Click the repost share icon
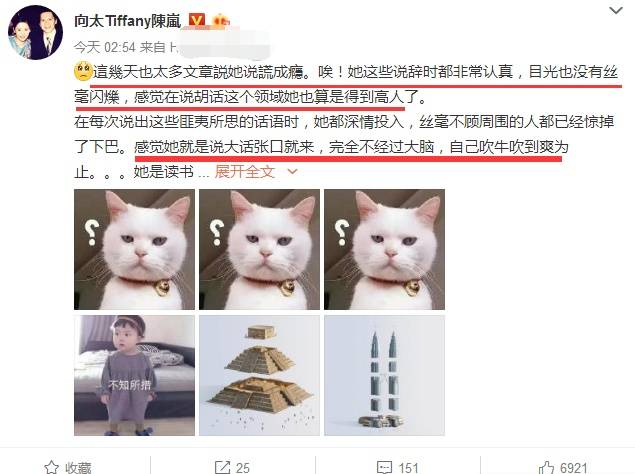Viewport: 635px width, 474px height. [x=222, y=467]
